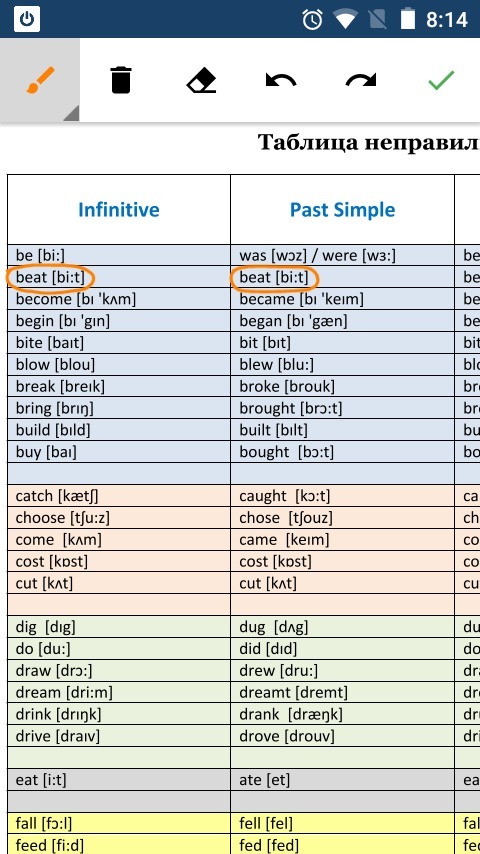Expand brush options via corner triangle
This screenshot has width=480, height=854.
(71, 113)
